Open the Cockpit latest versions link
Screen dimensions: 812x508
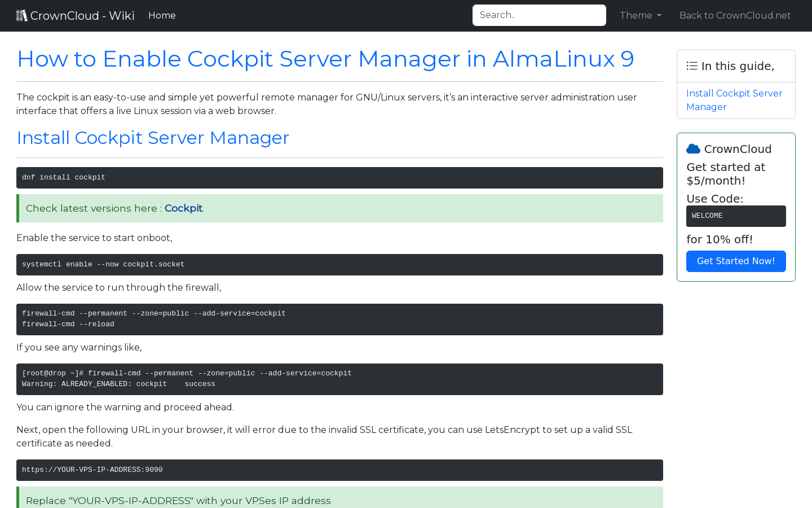click(183, 208)
